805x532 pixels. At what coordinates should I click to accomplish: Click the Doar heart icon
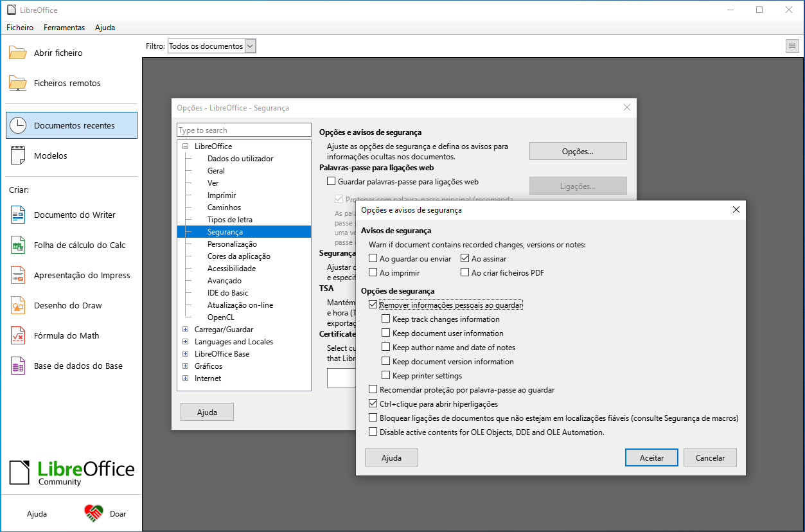[94, 513]
